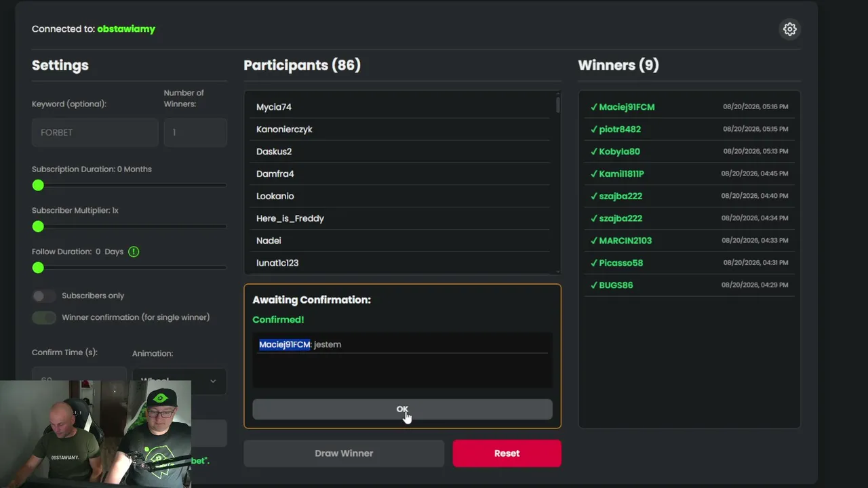Click the Winners (9) heading
This screenshot has width=868, height=488.
pyautogui.click(x=618, y=65)
